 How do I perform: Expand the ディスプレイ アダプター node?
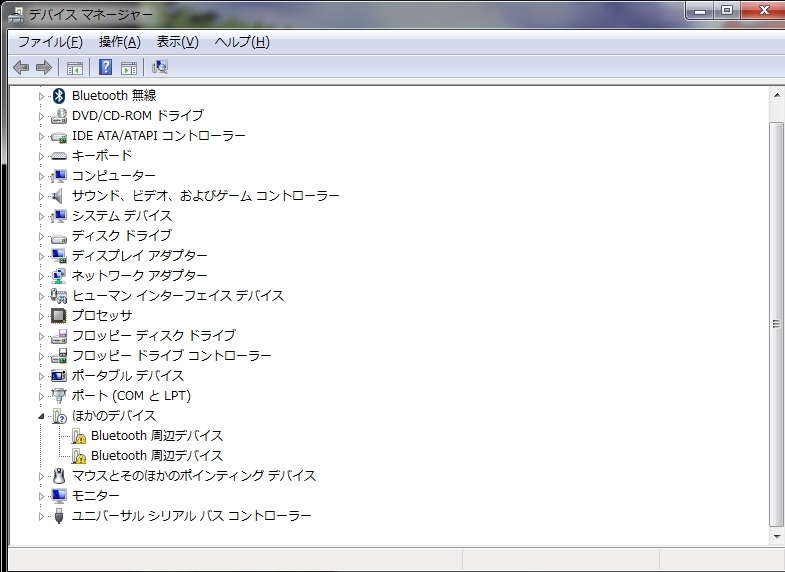click(42, 256)
